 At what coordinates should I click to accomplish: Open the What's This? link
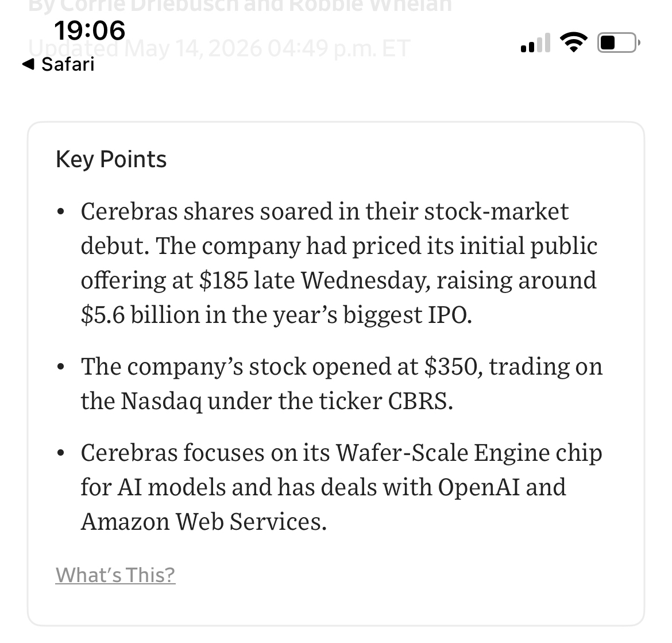(x=115, y=575)
